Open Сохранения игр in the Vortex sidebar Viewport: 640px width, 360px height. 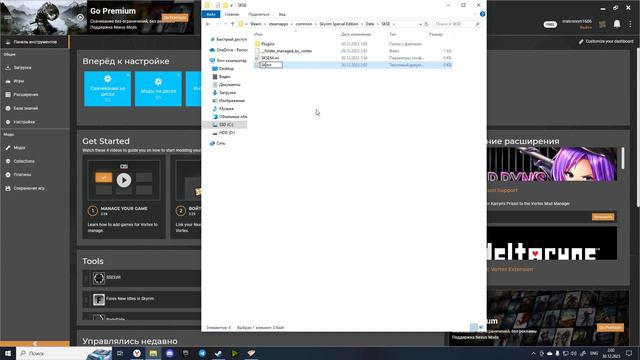tap(29, 189)
